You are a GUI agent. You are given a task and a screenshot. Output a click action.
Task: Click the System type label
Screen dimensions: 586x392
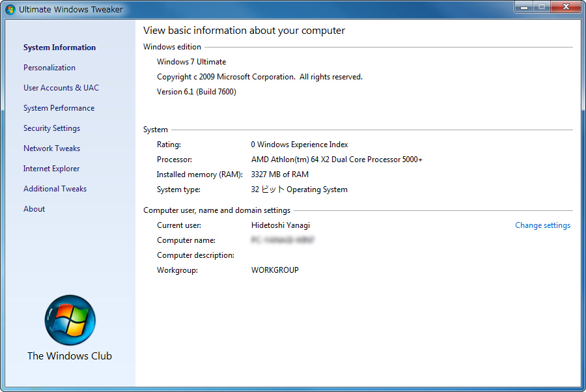178,189
